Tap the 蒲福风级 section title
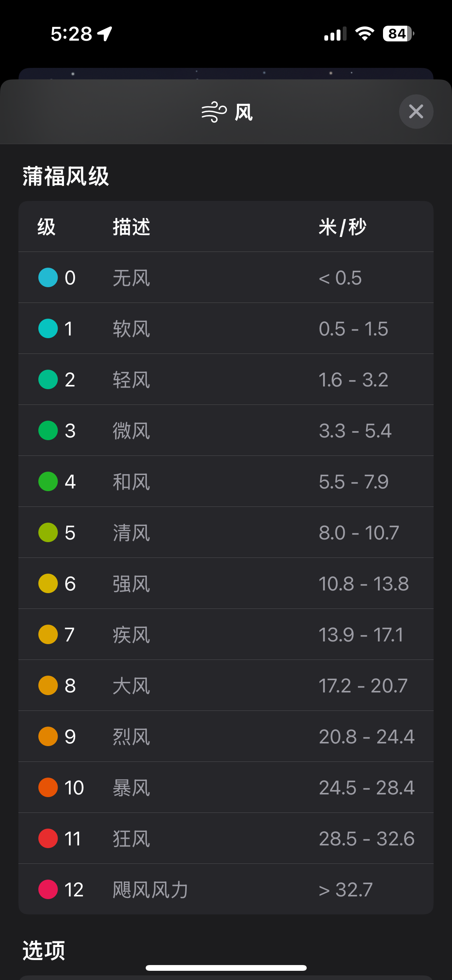 pyautogui.click(x=66, y=176)
